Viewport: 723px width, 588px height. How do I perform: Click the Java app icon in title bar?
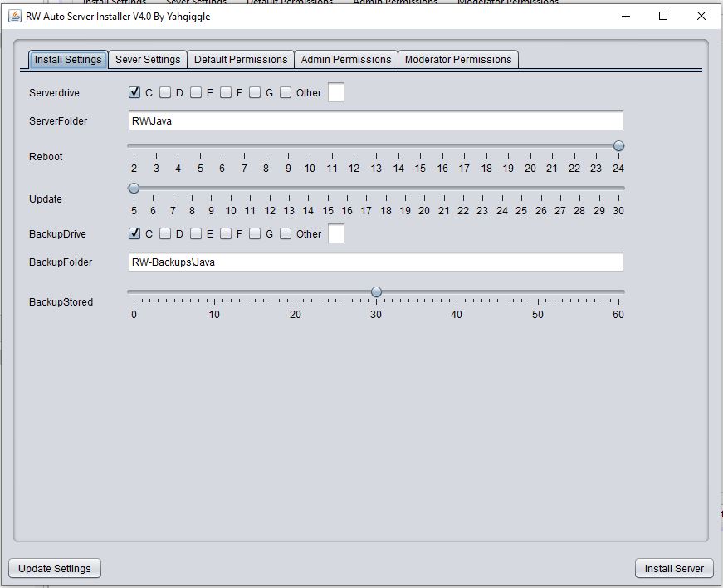tap(14, 16)
